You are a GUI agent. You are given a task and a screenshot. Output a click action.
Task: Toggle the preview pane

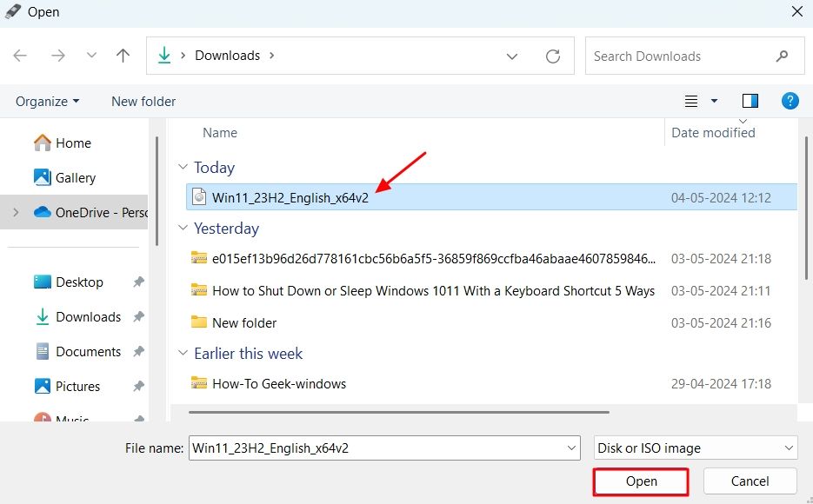point(750,101)
